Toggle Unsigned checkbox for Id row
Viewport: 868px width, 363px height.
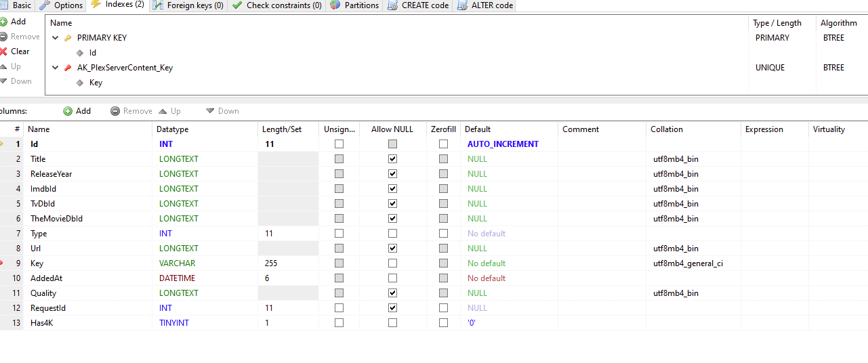click(x=339, y=144)
